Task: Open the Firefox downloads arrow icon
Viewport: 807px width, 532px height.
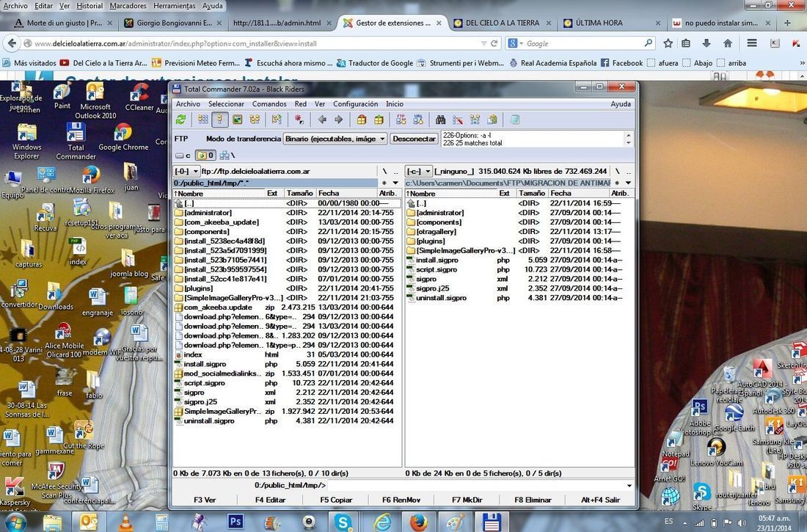Action: [706, 44]
